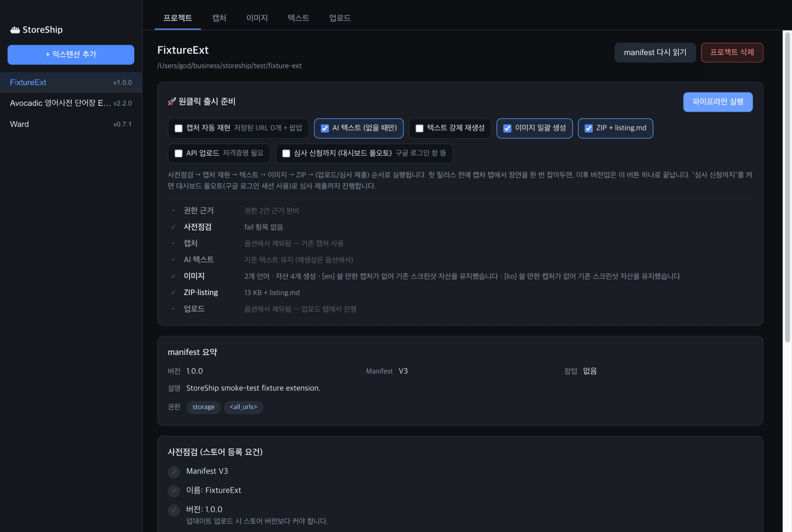Enable 심사 신청까지 (대시보드 풀오토) checkbox
Image resolution: width=792 pixels, height=532 pixels.
click(x=286, y=153)
